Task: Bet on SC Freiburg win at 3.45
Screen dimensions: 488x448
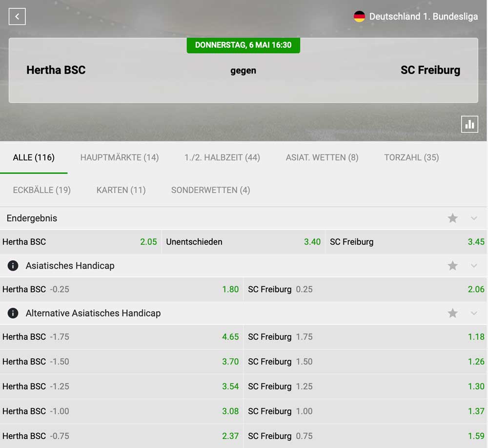Action: point(406,242)
